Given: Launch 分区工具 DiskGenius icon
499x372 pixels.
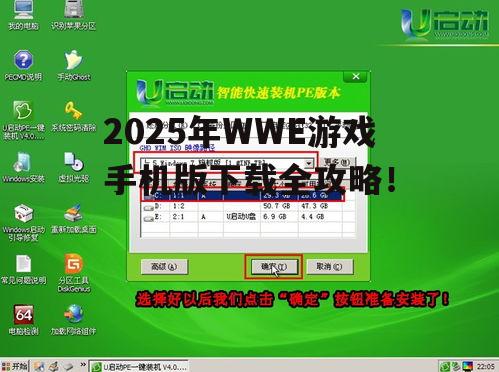Looking at the screenshot, I should pos(74,273).
